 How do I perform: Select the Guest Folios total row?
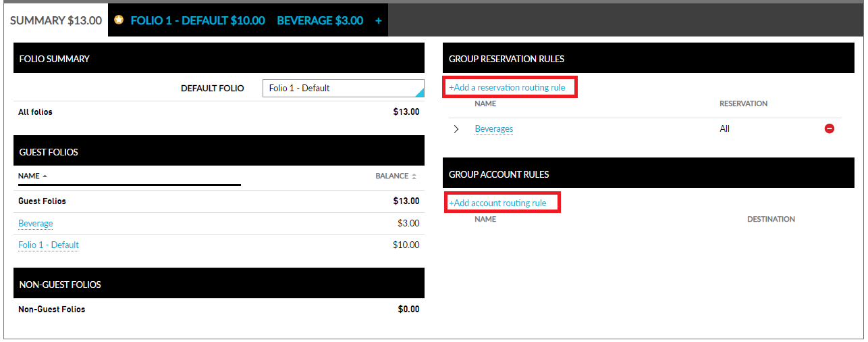(x=42, y=201)
